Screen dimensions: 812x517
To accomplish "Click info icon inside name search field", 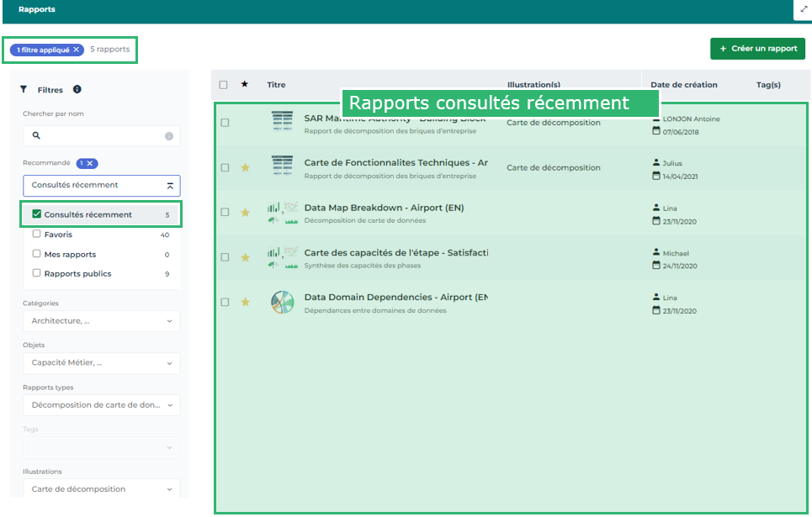I will point(168,136).
